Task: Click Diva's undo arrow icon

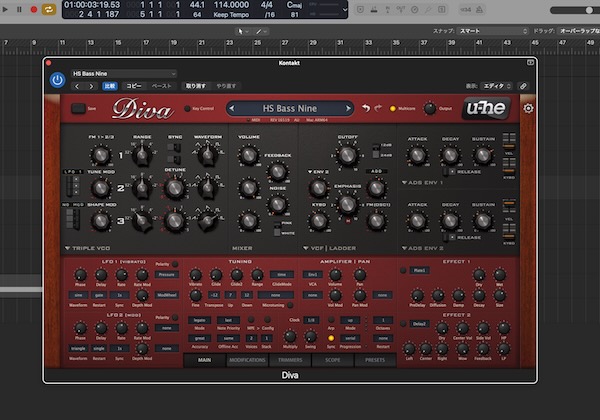Action: pyautogui.click(x=366, y=108)
